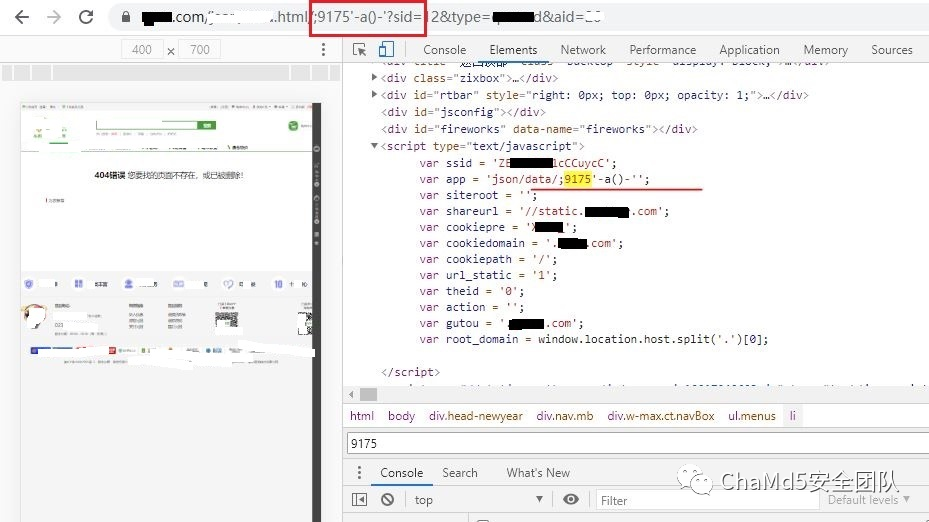The image size is (929, 522).
Task: Select the li breadcrumb
Action: coord(792,416)
